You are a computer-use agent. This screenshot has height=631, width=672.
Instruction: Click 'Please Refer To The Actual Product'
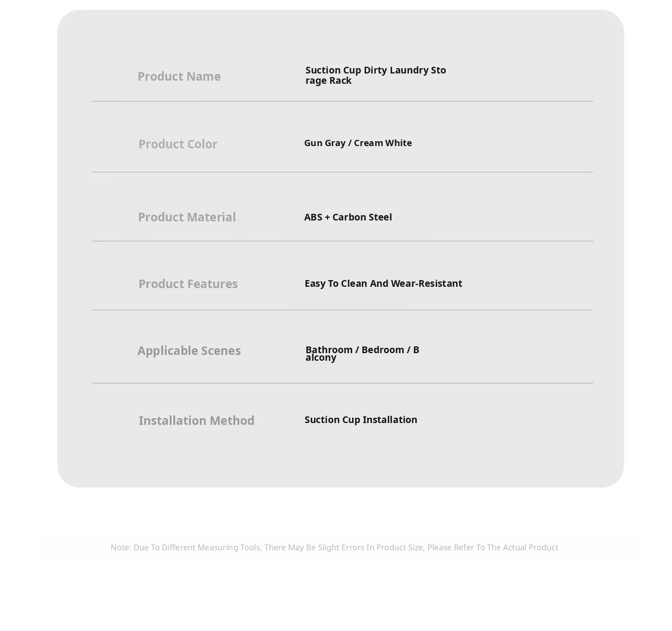tap(492, 548)
